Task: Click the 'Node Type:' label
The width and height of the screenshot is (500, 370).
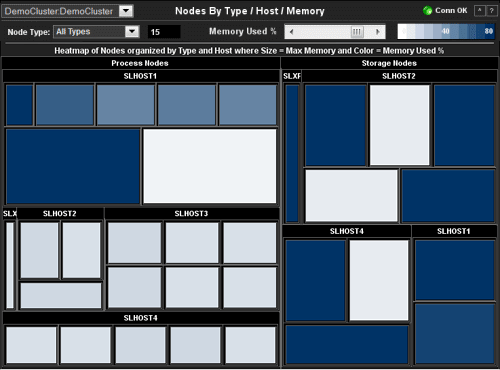Action: 29,32
